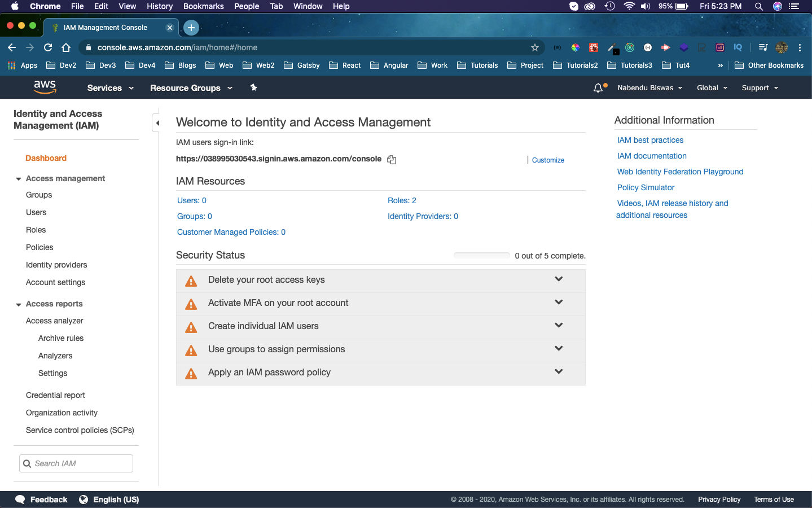The width and height of the screenshot is (812, 508).
Task: Open Credential report in the sidebar
Action: pyautogui.click(x=55, y=395)
